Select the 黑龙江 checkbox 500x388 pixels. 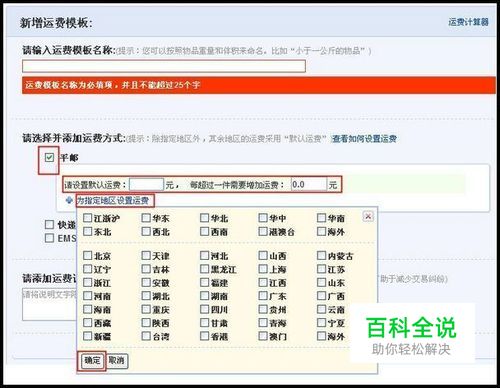204,269
